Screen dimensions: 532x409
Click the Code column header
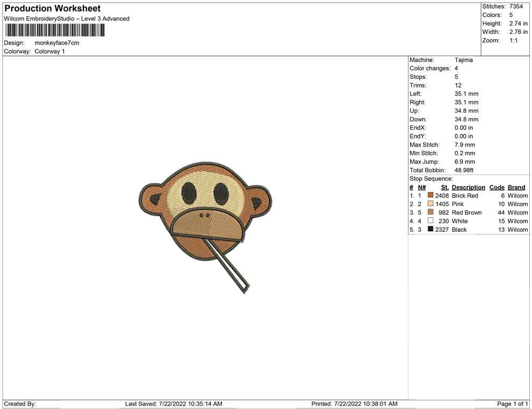pos(497,187)
